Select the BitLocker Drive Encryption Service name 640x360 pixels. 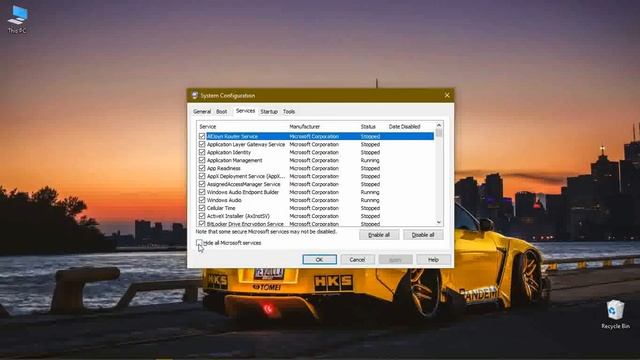pos(245,224)
